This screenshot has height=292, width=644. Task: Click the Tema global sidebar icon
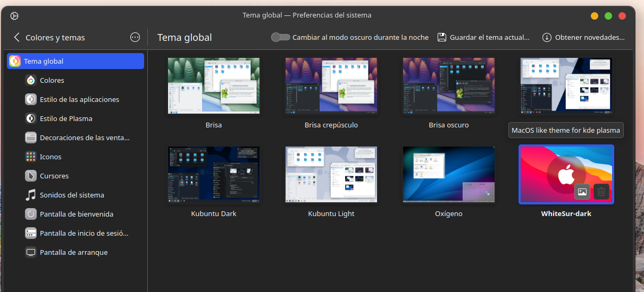click(x=15, y=61)
